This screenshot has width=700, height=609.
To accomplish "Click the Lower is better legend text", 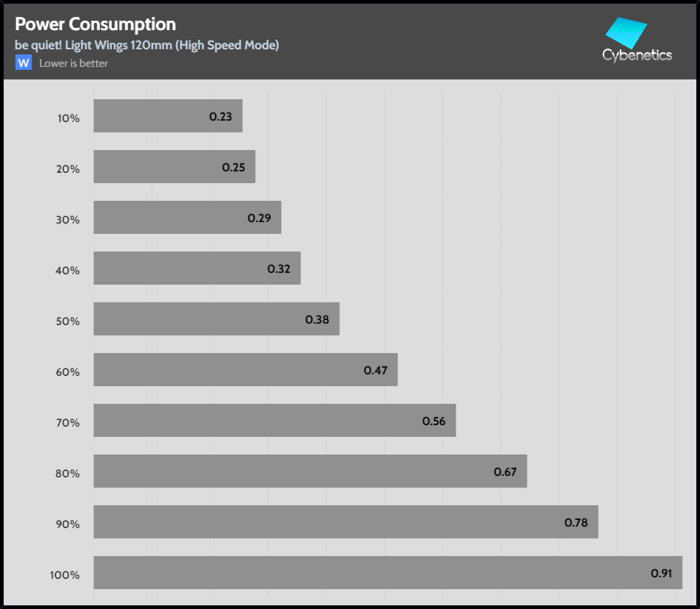I will [74, 63].
